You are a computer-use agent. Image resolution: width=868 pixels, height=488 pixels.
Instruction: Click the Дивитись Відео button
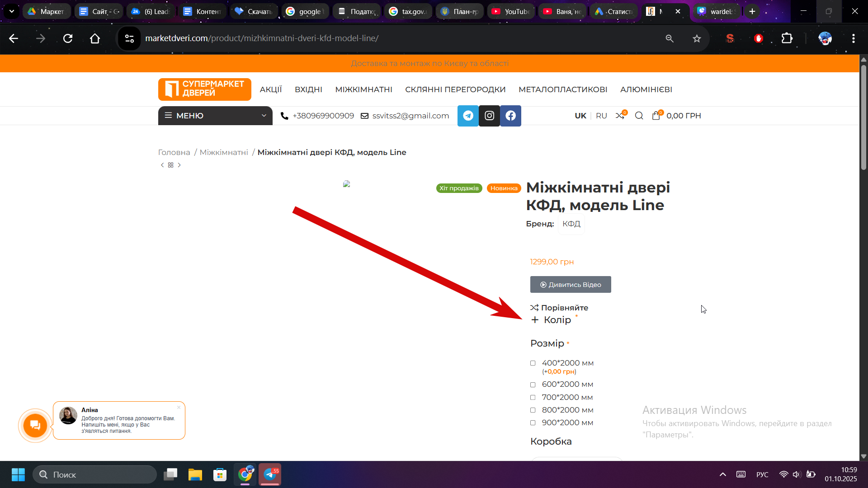pyautogui.click(x=571, y=285)
